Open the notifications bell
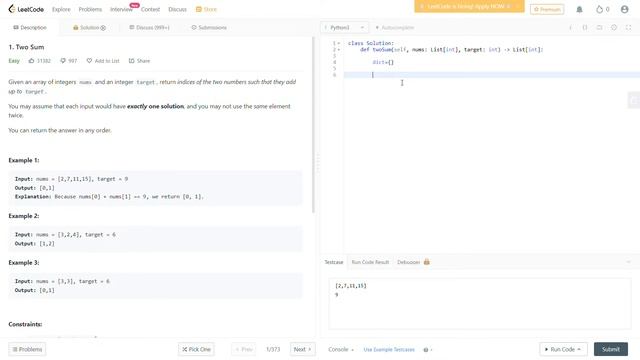Screen dimensions: 640x360 579,9
